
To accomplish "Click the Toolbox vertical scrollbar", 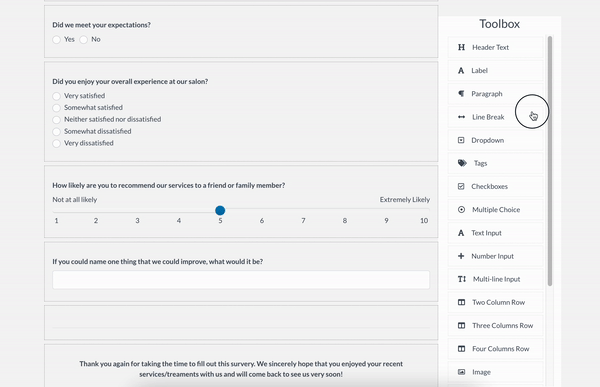I will point(550,161).
